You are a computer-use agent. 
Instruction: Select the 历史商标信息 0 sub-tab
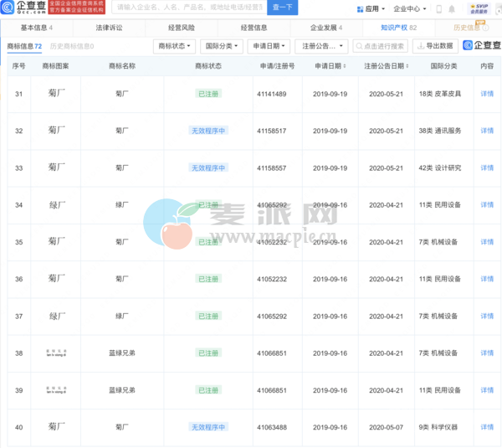click(72, 46)
